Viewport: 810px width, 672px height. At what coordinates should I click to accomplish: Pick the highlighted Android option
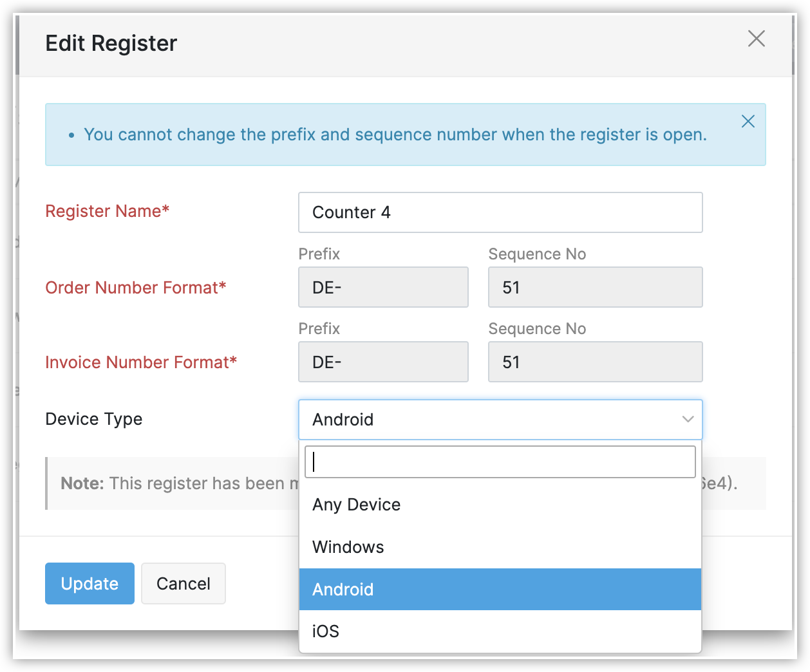coord(343,590)
